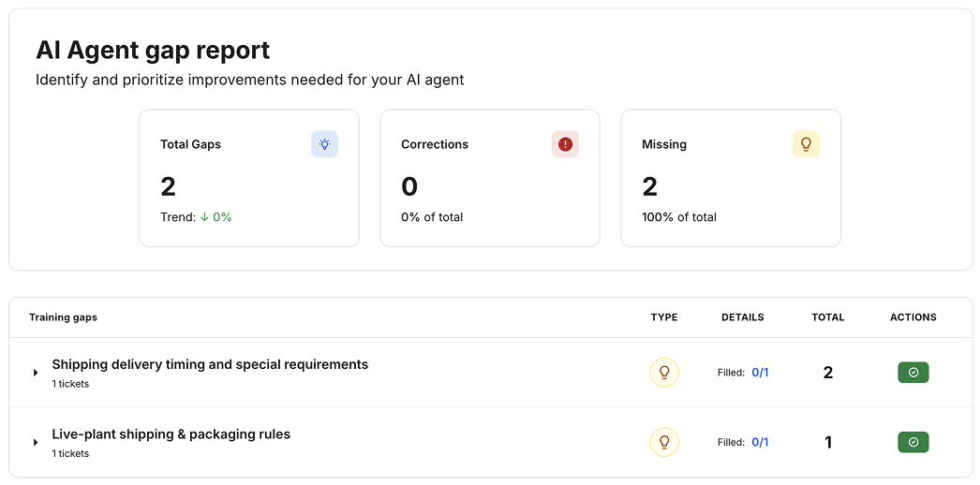Click the Training gaps column header
Image resolution: width=980 pixels, height=485 pixels.
(63, 317)
